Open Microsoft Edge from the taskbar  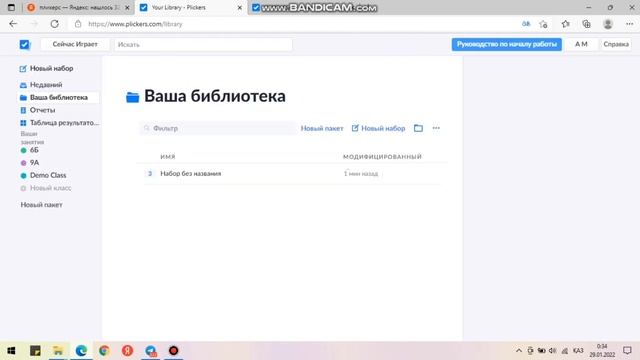[81, 351]
